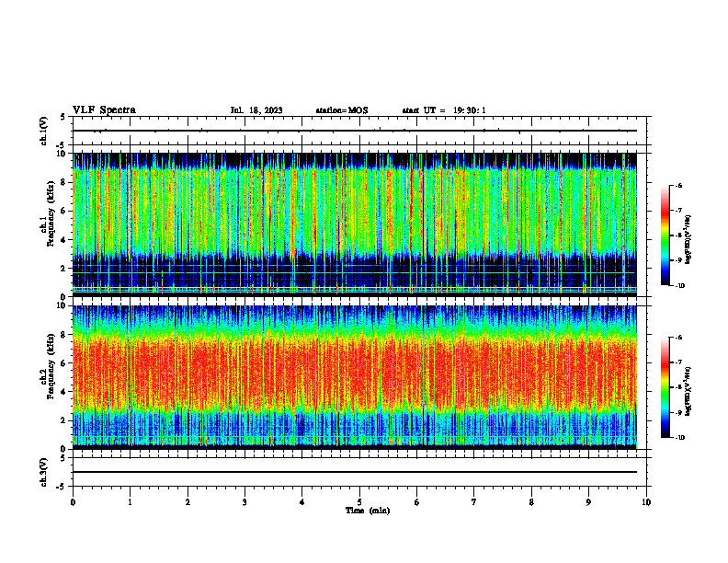Select the date text "Jul. 18, 2023"

(x=256, y=110)
